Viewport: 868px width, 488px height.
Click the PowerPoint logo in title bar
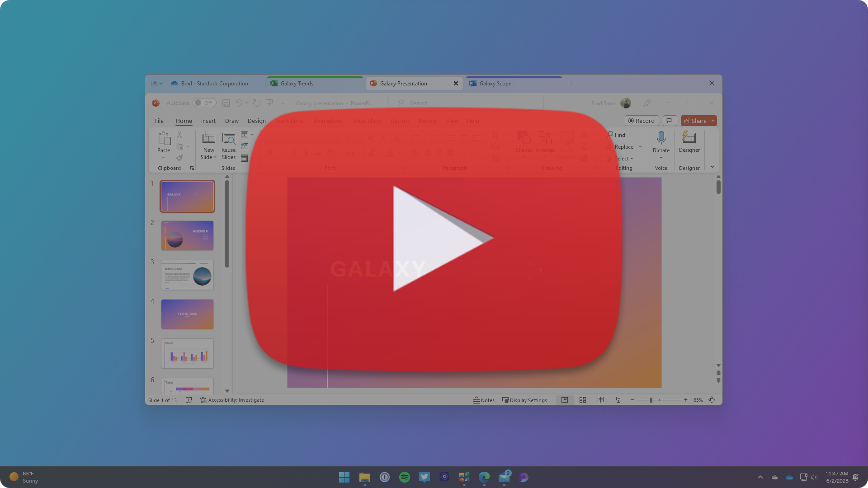tap(156, 103)
